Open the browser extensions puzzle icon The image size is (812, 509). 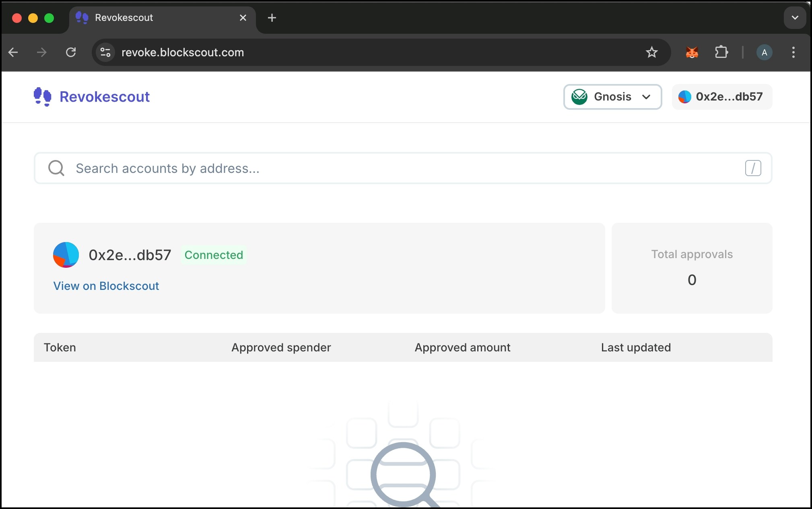[721, 52]
